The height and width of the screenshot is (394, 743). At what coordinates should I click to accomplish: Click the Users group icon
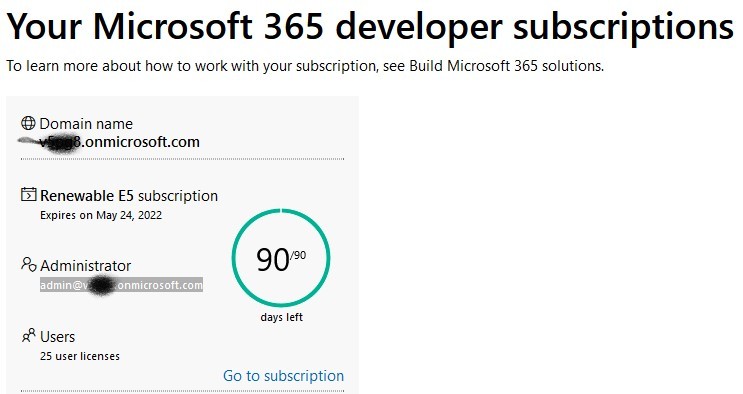(28, 335)
